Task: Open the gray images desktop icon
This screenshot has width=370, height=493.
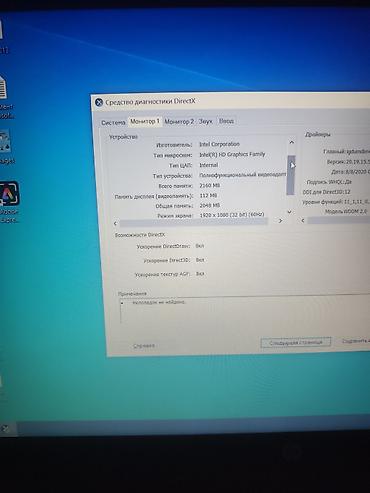Action: 6,141
